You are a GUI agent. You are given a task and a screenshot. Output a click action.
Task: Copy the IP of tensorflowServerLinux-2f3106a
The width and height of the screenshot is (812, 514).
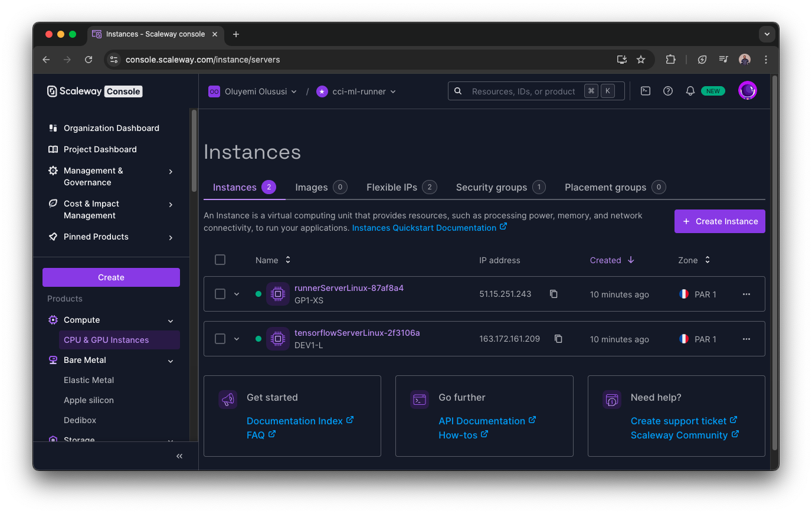[x=558, y=339]
